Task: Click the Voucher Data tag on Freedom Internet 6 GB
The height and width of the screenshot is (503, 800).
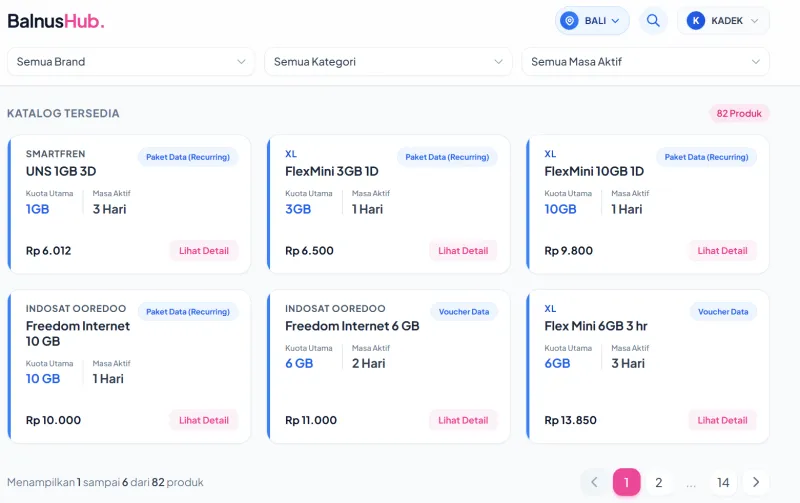Action: [x=464, y=312]
